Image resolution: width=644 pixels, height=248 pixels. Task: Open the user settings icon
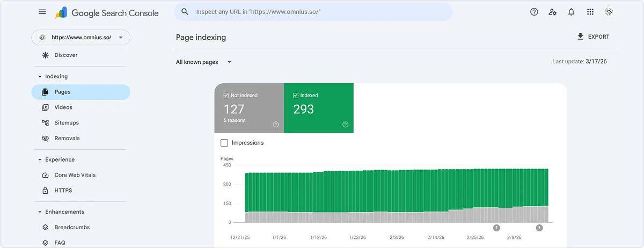553,12
